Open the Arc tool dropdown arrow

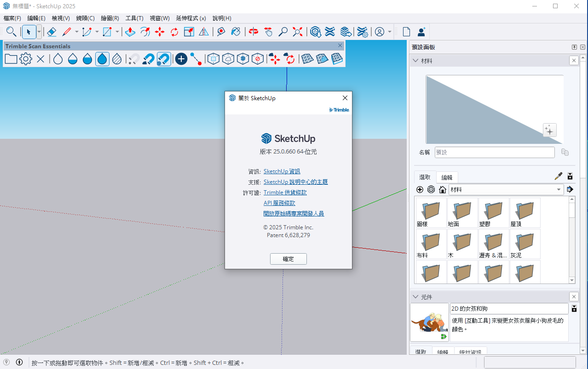pyautogui.click(x=97, y=32)
